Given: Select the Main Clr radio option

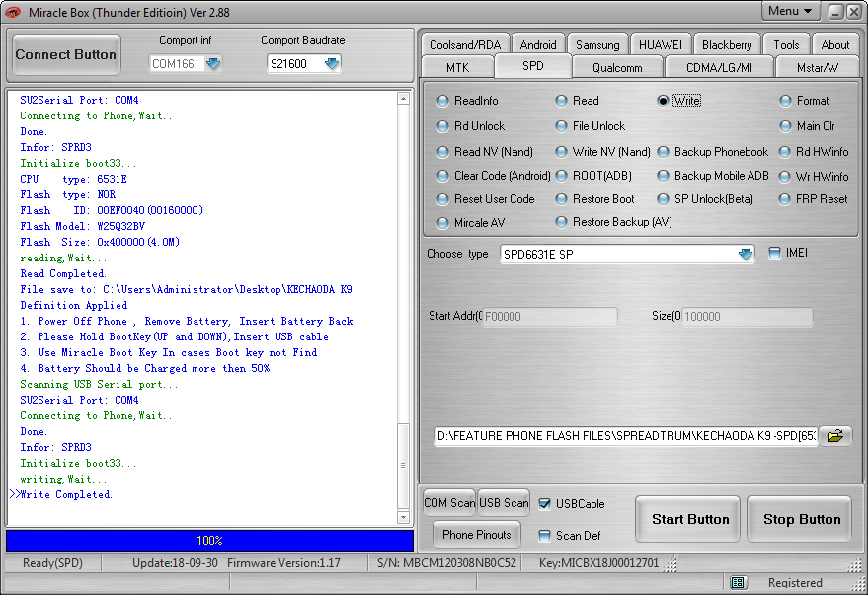Looking at the screenshot, I should (785, 126).
